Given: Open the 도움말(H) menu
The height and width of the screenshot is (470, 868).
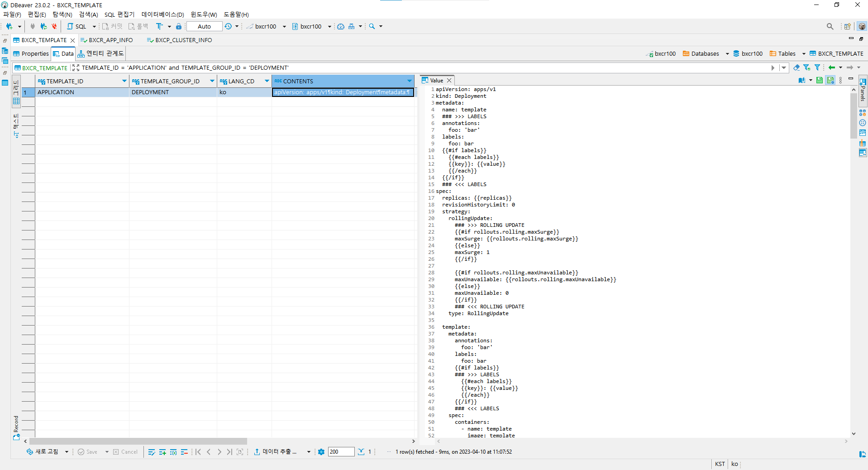Looking at the screenshot, I should [236, 14].
